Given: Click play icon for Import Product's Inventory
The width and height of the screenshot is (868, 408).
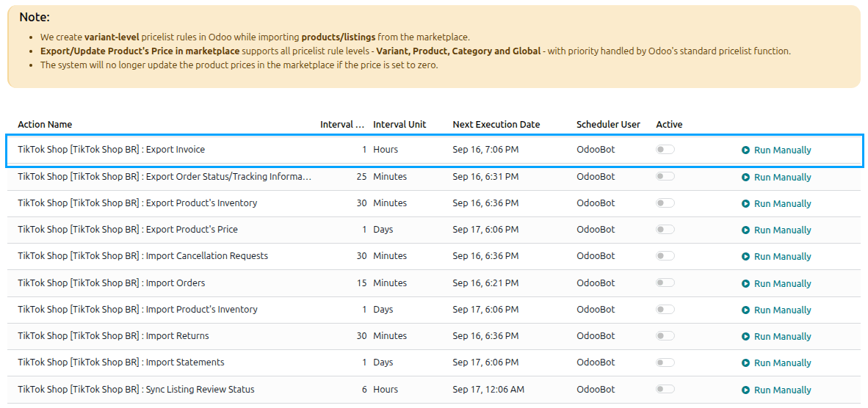Looking at the screenshot, I should 745,310.
